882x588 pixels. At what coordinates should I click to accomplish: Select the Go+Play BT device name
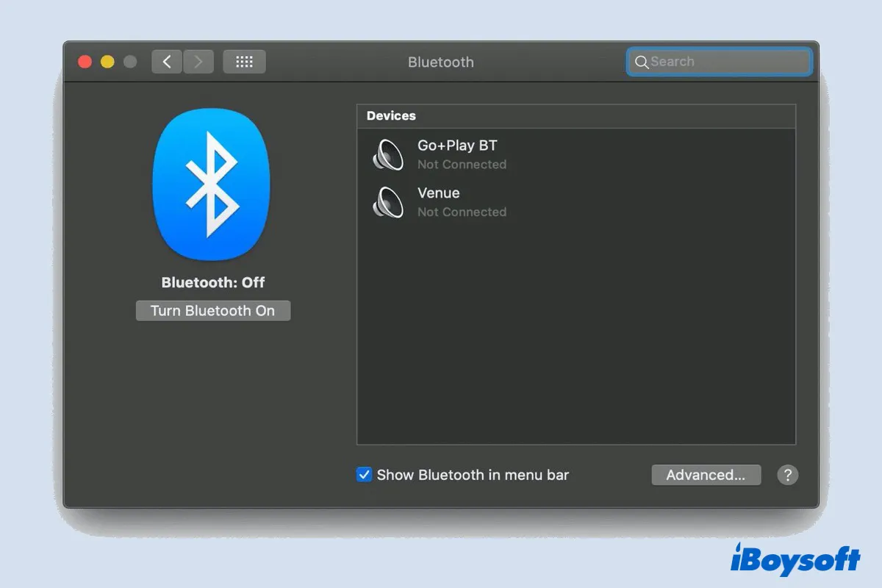(x=457, y=146)
